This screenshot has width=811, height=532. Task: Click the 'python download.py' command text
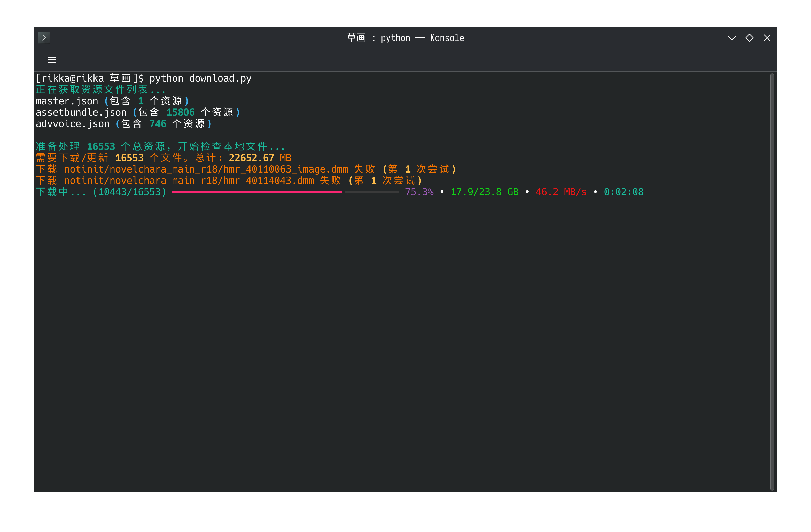[200, 79]
